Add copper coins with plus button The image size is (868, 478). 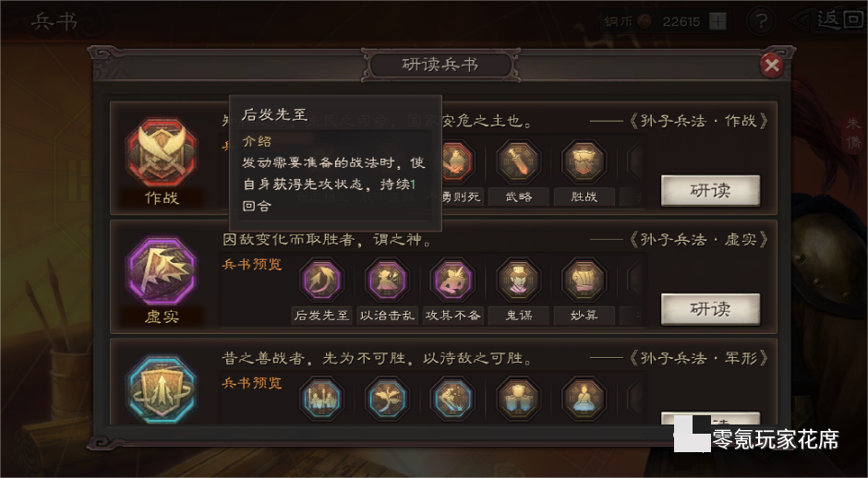pyautogui.click(x=718, y=21)
